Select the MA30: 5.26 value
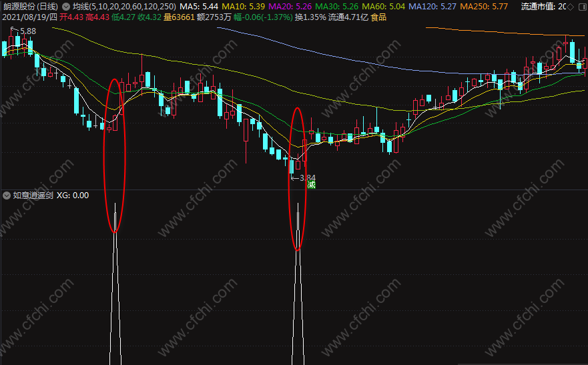The image size is (588, 365). click(336, 7)
